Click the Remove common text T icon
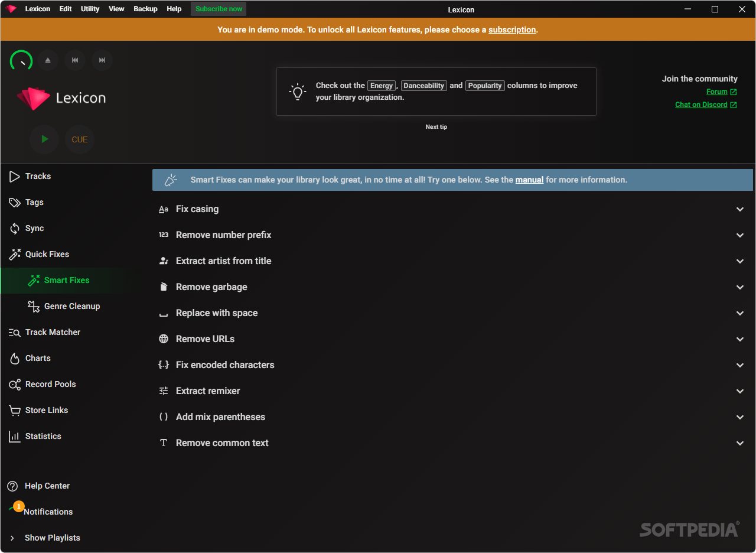This screenshot has height=553, width=756. click(164, 443)
